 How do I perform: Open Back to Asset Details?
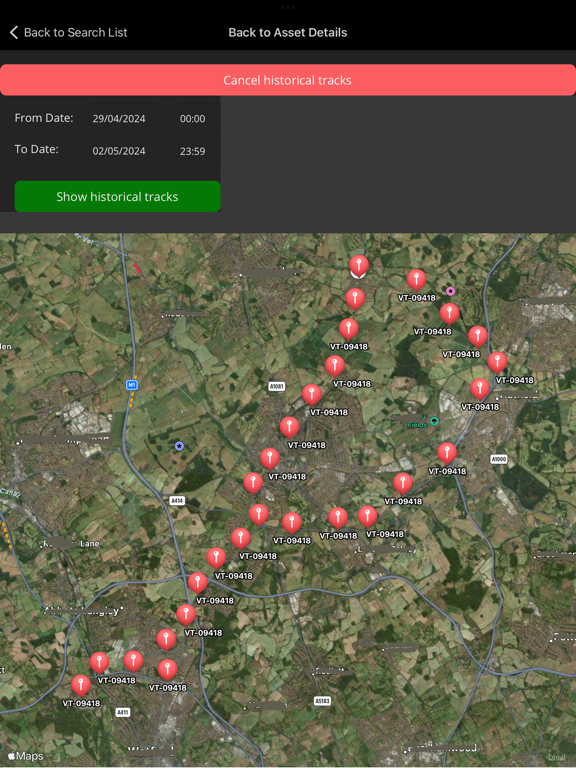[288, 33]
